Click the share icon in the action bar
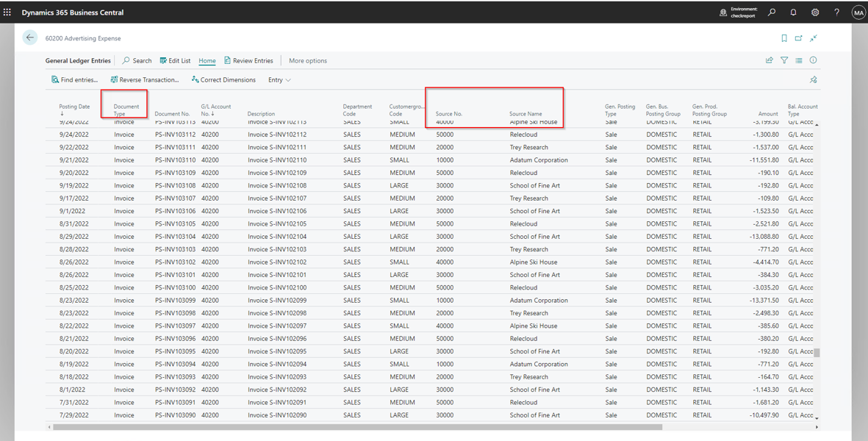The image size is (868, 441). 770,60
